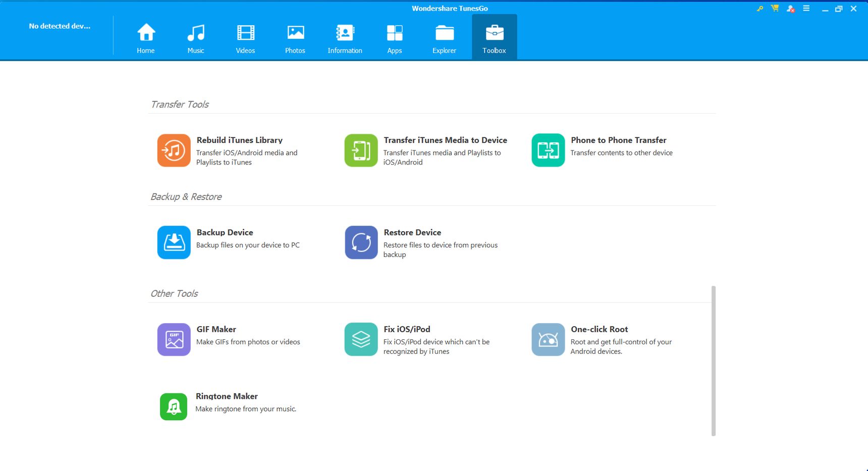Screen dimensions: 868x471
Task: Click the "Backup & Restore" section heading
Action: (x=186, y=197)
